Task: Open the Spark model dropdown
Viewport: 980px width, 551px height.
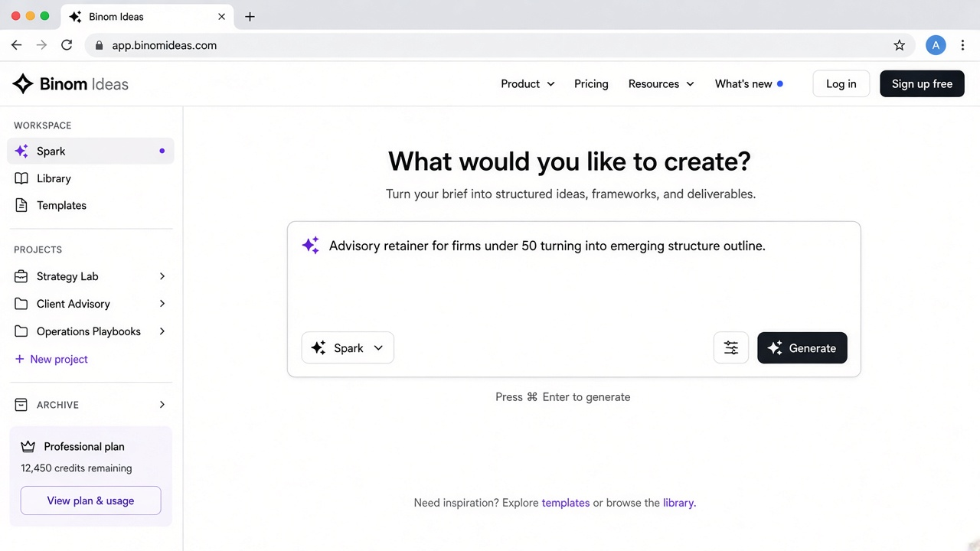Action: [x=348, y=348]
